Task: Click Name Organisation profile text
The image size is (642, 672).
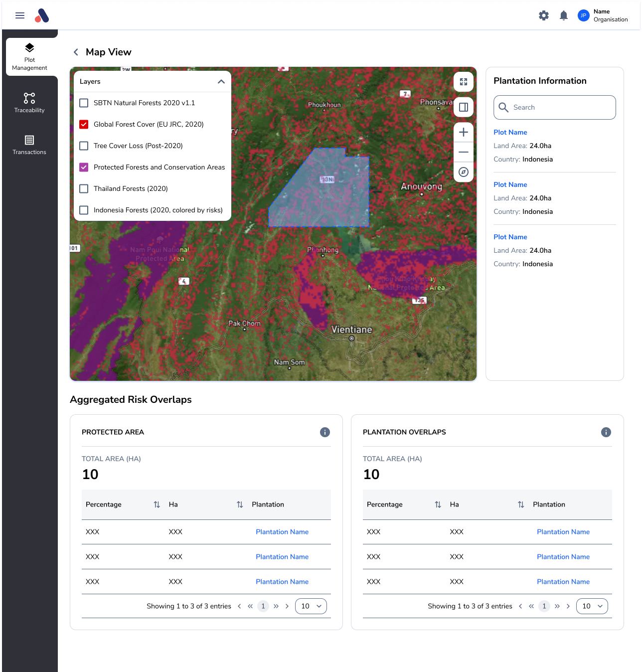Action: click(x=611, y=15)
